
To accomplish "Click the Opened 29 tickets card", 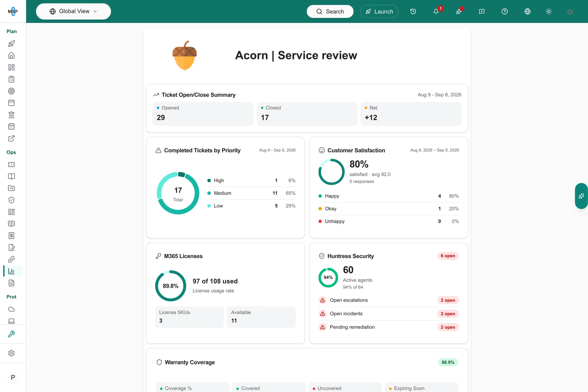I will (x=203, y=114).
